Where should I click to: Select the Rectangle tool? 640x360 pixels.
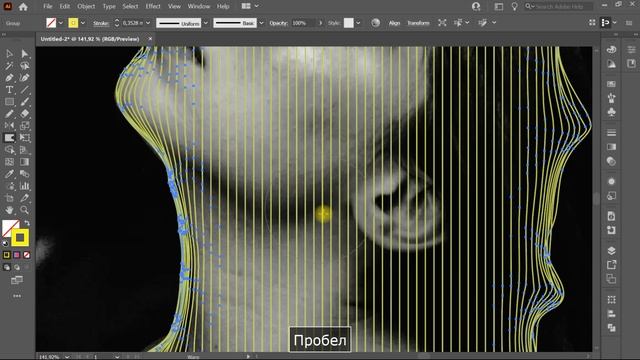(9, 102)
